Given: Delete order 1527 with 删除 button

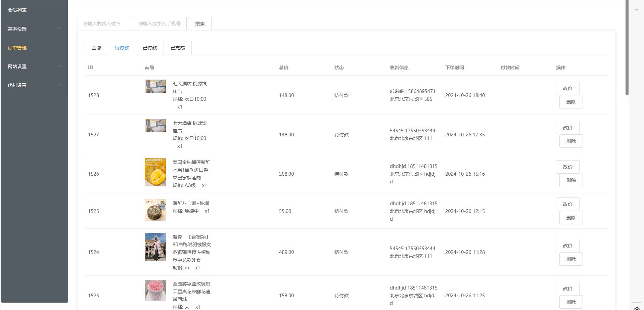Looking at the screenshot, I should coord(571,141).
